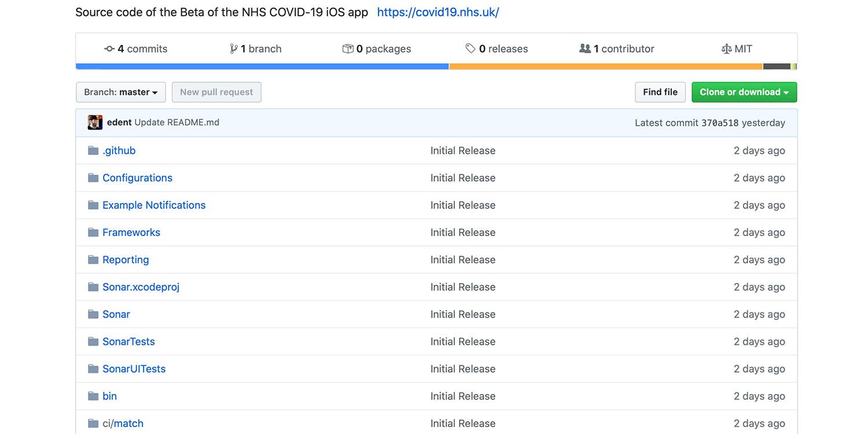
Task: Click the 'yesterday' latest commit time
Action: click(763, 123)
